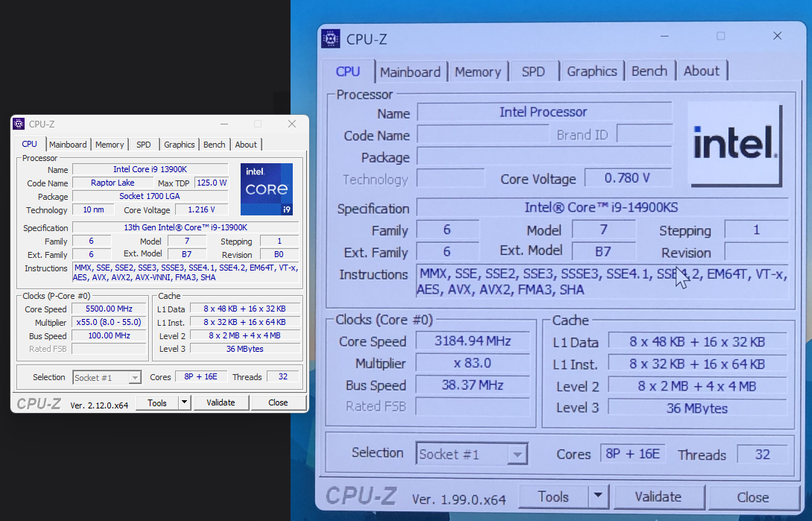Click the Name field showing Intel Processor
This screenshot has height=521, width=812.
pyautogui.click(x=545, y=112)
